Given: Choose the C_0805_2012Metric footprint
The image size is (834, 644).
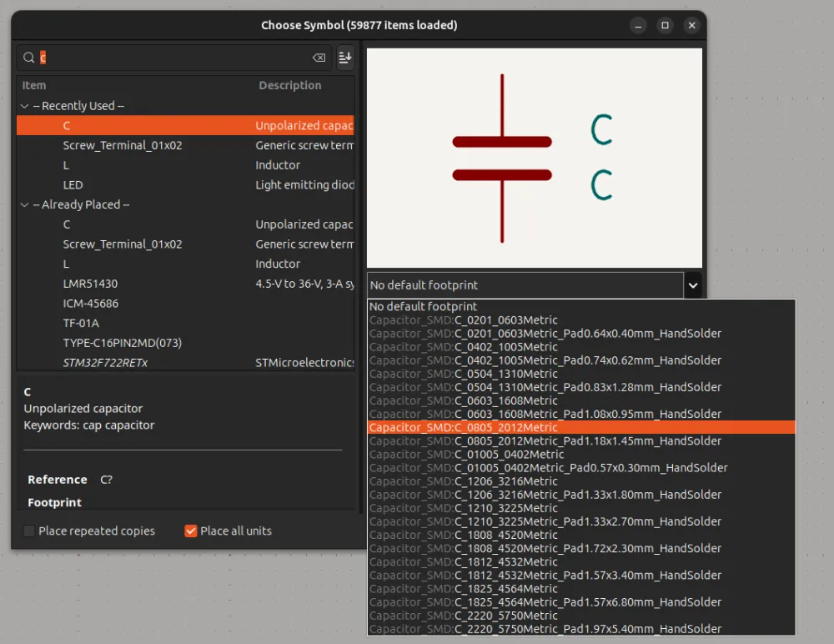Looking at the screenshot, I should (x=501, y=427).
